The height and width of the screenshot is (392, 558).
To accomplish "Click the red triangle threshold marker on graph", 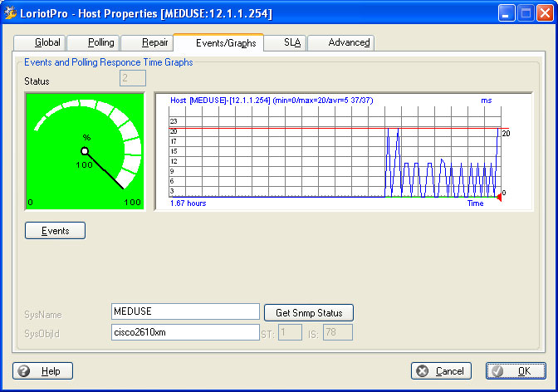I will [498, 197].
